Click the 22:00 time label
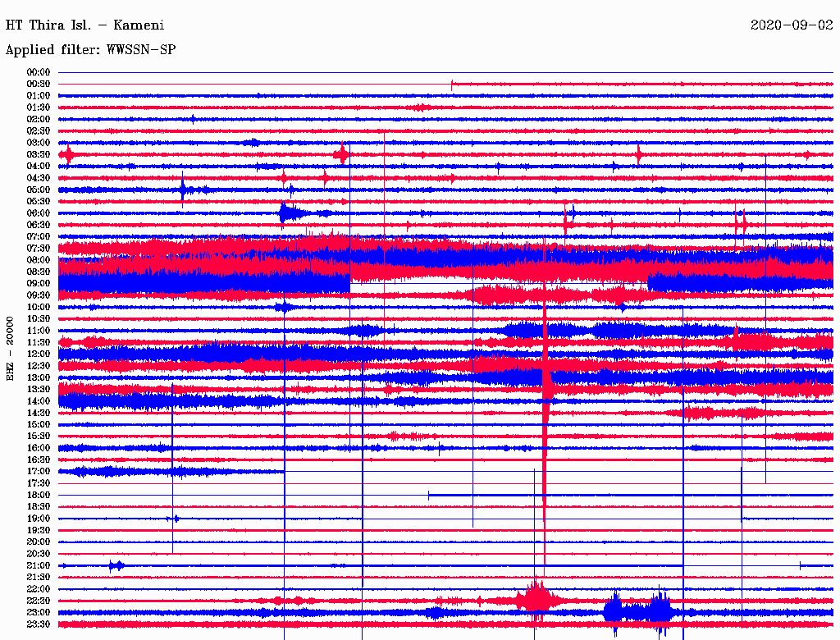Image resolution: width=840 pixels, height=640 pixels. point(39,590)
